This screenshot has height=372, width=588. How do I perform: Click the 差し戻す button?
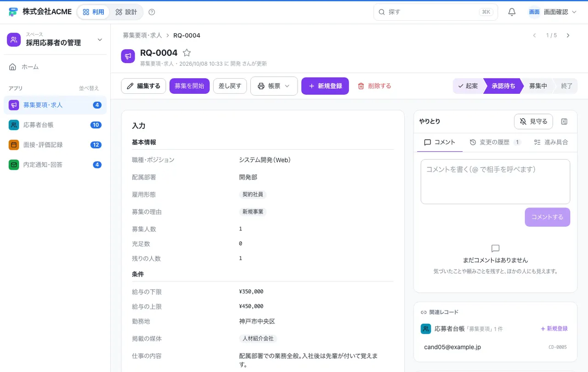(x=230, y=86)
